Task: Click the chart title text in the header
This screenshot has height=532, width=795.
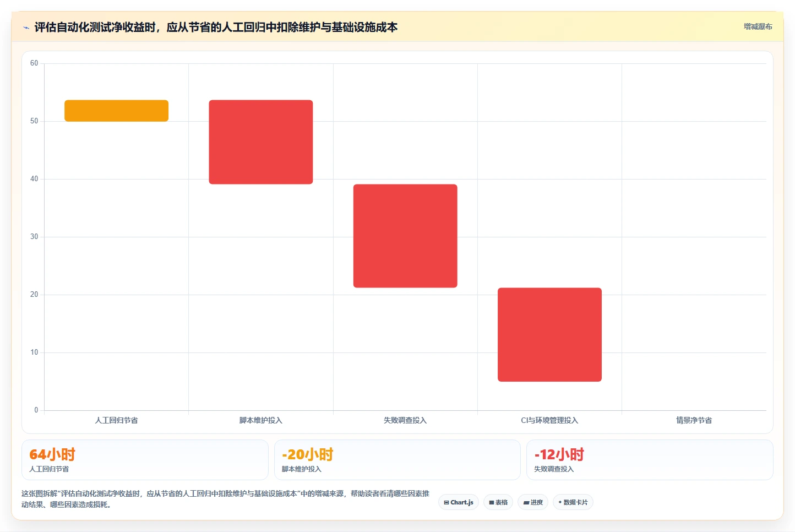Action: coord(216,27)
